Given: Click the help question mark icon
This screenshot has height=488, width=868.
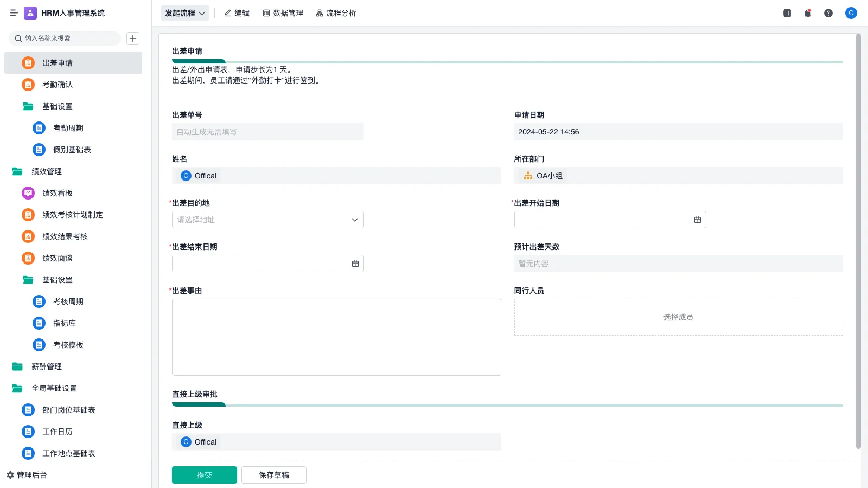Looking at the screenshot, I should pos(828,13).
